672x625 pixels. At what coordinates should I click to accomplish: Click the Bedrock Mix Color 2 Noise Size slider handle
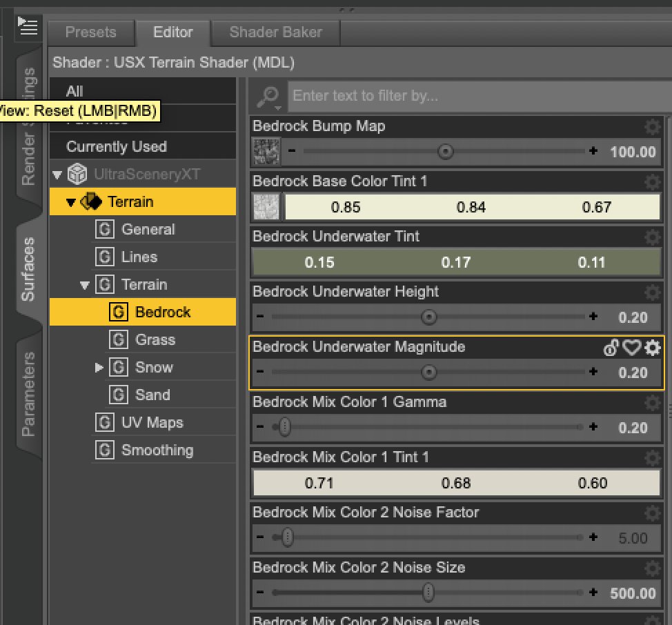tap(428, 593)
